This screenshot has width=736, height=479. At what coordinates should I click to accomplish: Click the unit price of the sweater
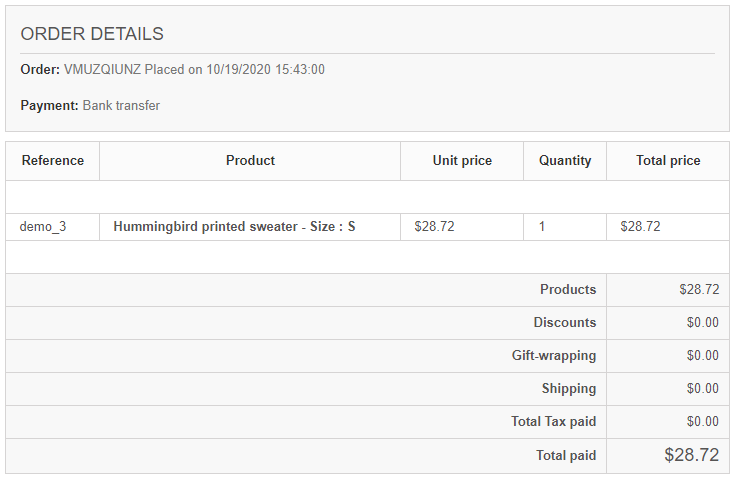434,227
